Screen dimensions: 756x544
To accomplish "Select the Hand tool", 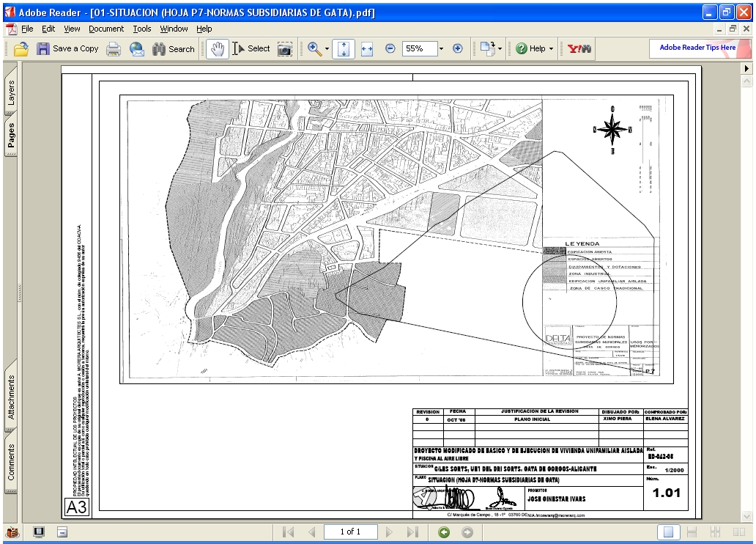I will (x=216, y=49).
